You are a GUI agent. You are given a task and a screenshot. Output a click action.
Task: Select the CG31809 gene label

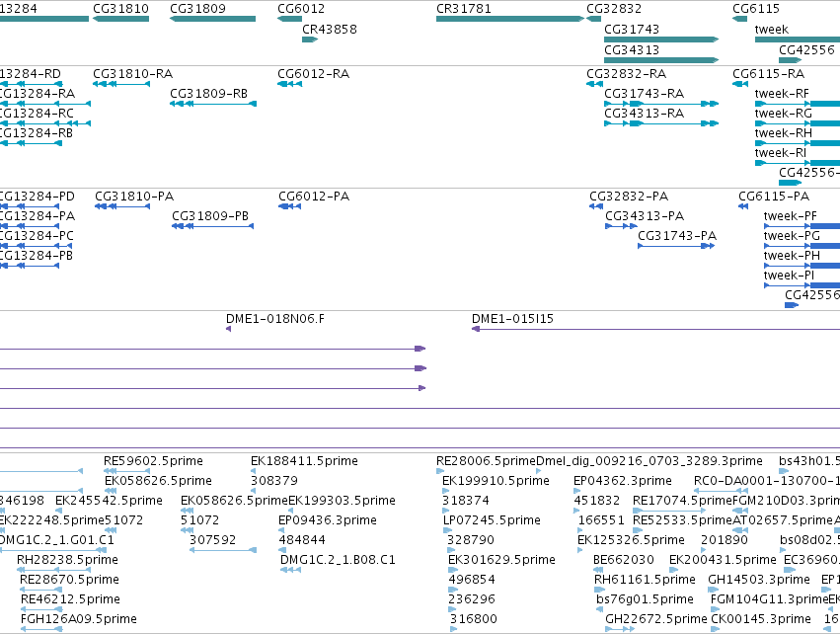coord(197,9)
